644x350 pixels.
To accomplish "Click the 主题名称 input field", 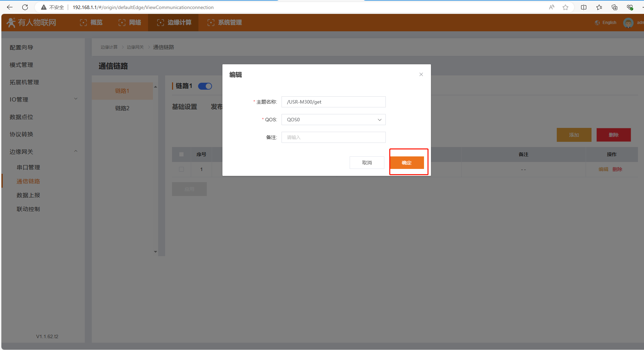I will [x=333, y=102].
